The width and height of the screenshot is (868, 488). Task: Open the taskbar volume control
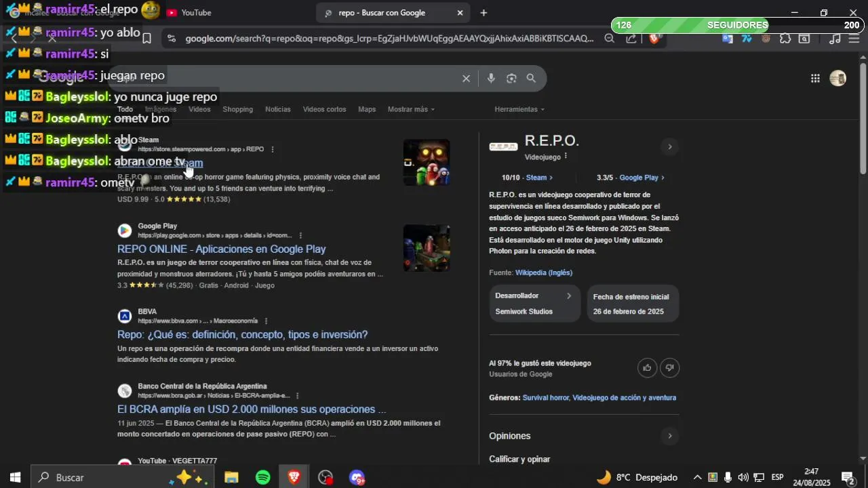(743, 477)
